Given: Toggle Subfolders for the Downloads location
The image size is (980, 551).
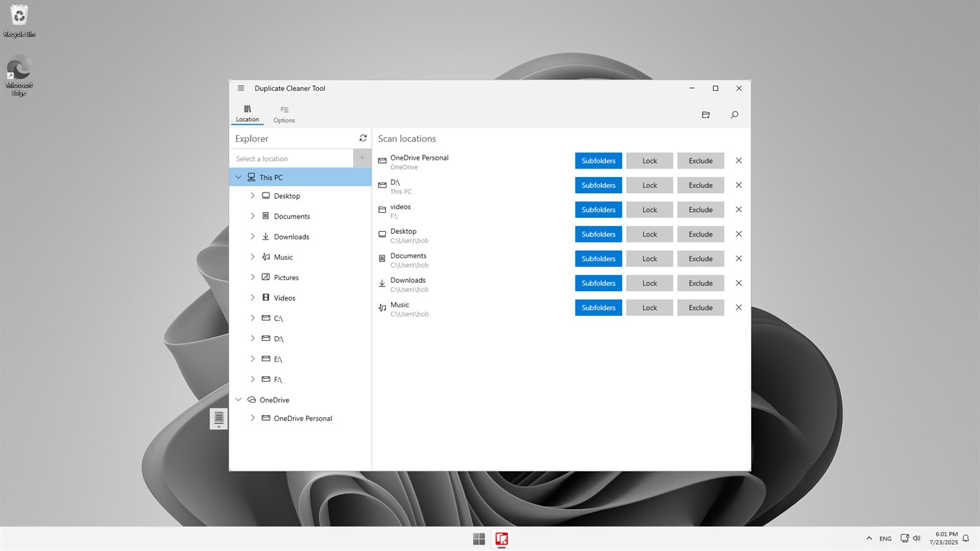Looking at the screenshot, I should pyautogui.click(x=598, y=283).
